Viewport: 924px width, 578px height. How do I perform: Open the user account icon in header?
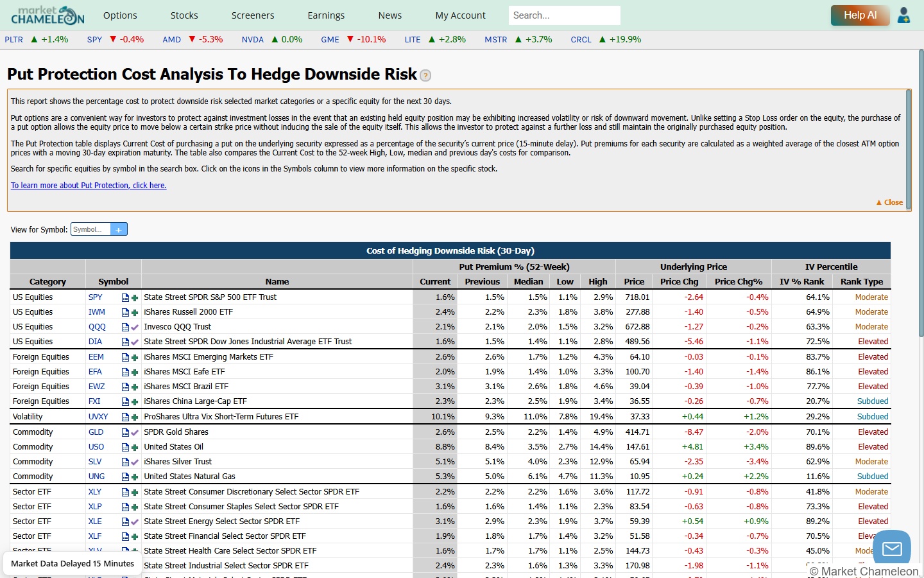click(903, 15)
